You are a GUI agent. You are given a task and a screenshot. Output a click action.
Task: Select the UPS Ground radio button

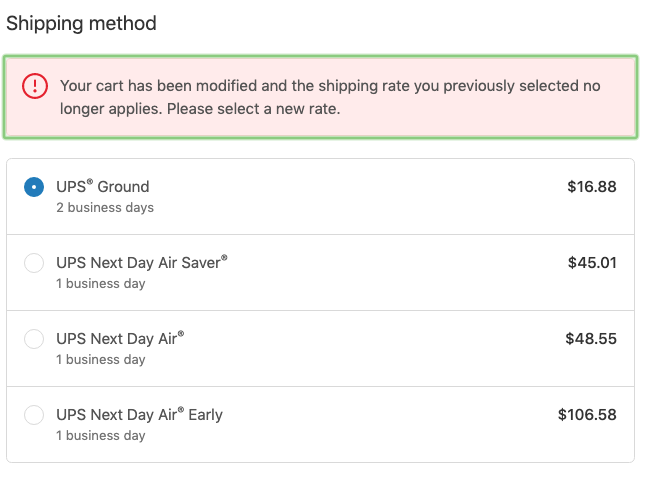(34, 187)
